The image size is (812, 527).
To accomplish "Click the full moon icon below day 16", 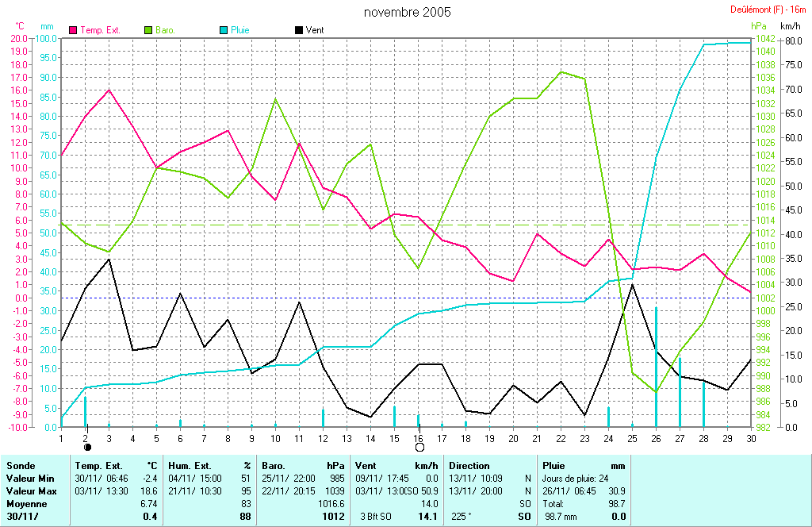I will (419, 447).
